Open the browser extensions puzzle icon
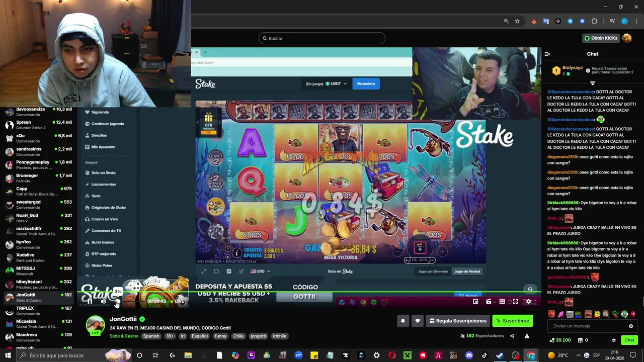Viewport: 644px width, 362px height. [x=594, y=21]
